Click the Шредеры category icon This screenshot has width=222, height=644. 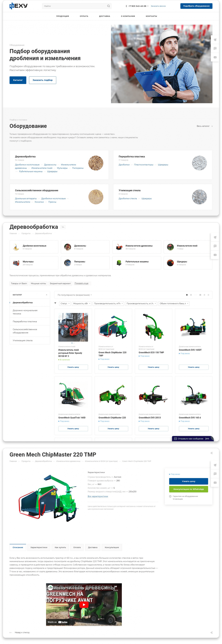click(170, 263)
